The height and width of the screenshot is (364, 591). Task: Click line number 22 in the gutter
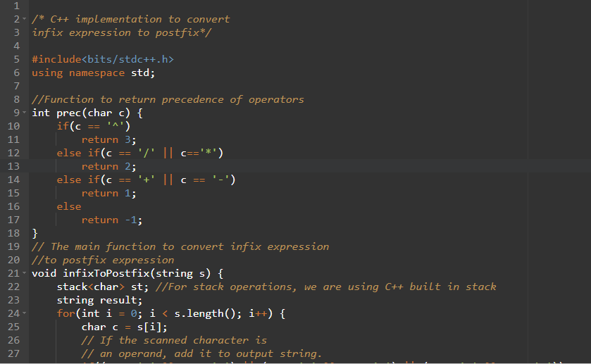[x=13, y=287]
